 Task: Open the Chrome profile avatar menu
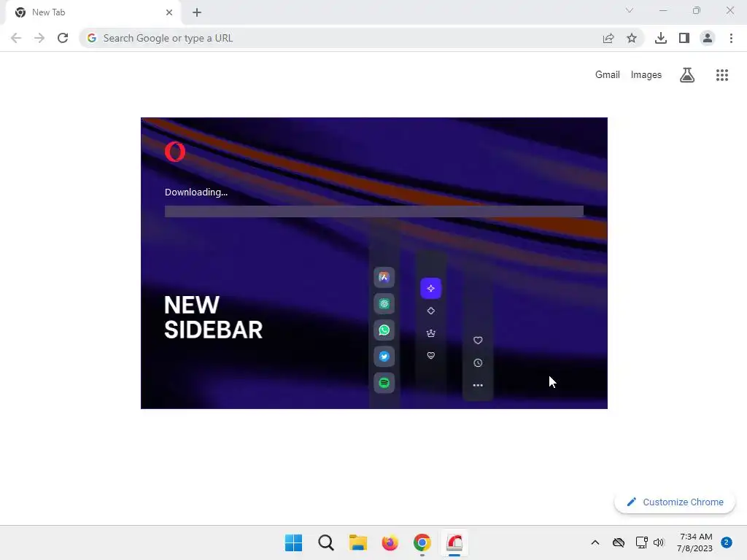coord(708,38)
